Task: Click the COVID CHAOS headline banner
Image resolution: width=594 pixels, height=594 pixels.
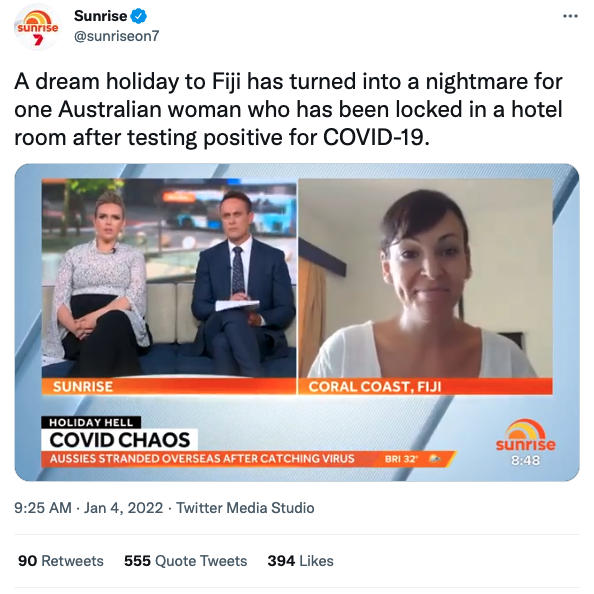Action: point(119,440)
